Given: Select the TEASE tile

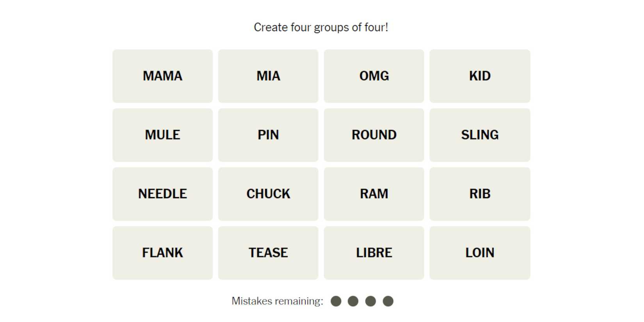Looking at the screenshot, I should point(268,253).
